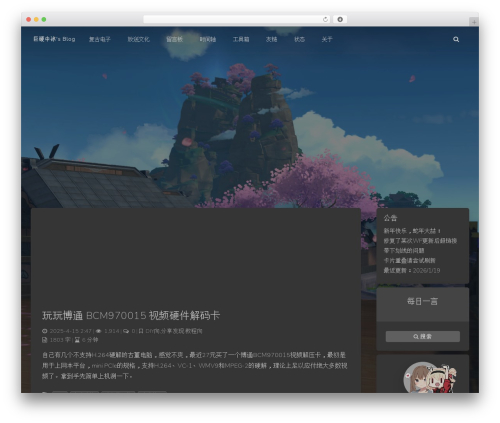Open the blog home via the 's Blog title
This screenshot has height=423, width=500.
click(54, 39)
